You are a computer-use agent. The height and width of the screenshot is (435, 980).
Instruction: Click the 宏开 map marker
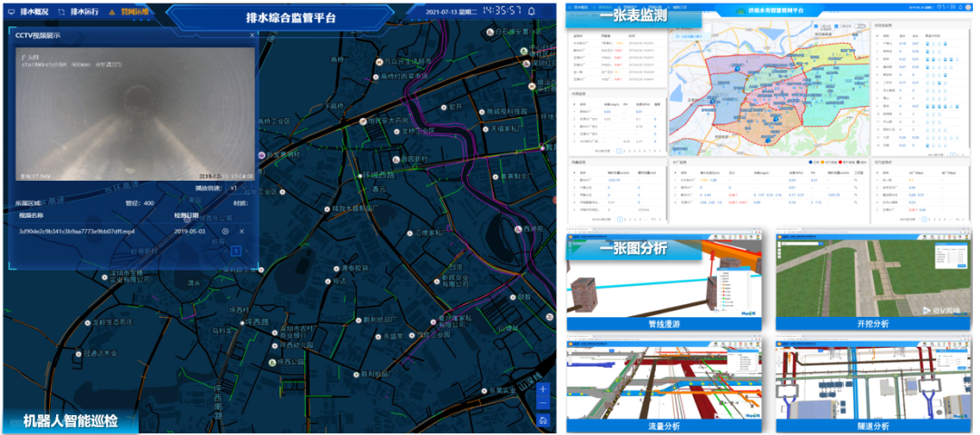click(443, 106)
